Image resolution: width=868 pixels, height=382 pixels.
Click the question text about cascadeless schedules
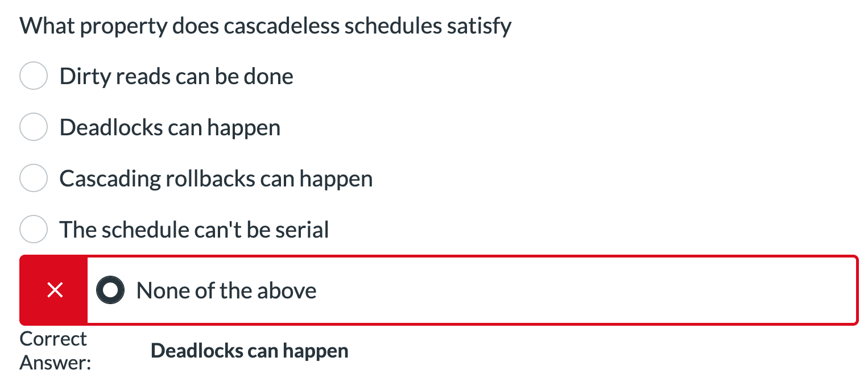coord(266,26)
